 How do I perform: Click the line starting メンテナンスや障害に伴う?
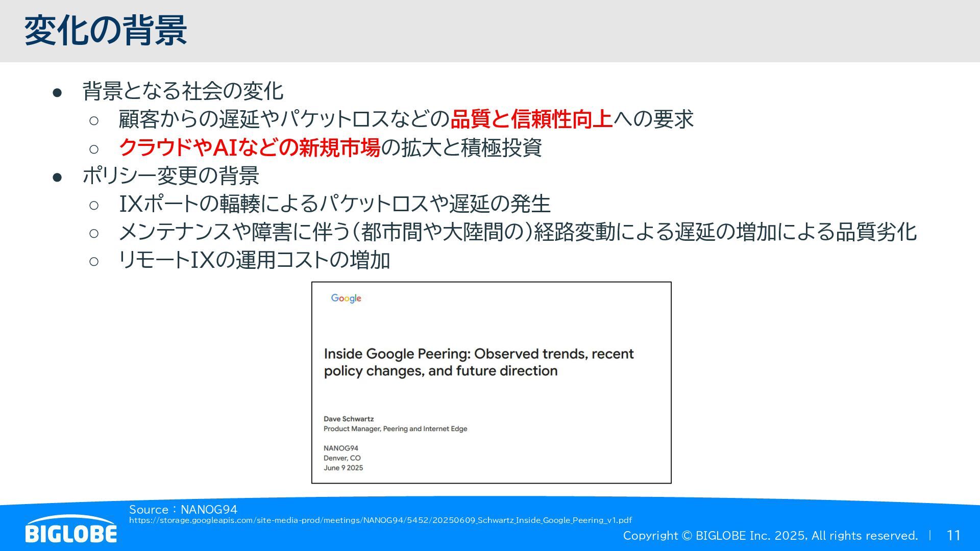pos(518,232)
